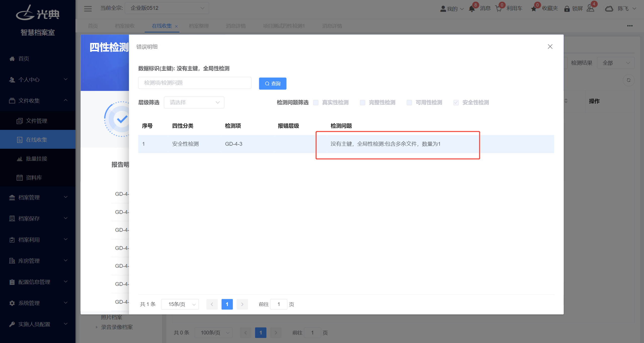Click the cloud icon beside 陈飞

pos(609,9)
